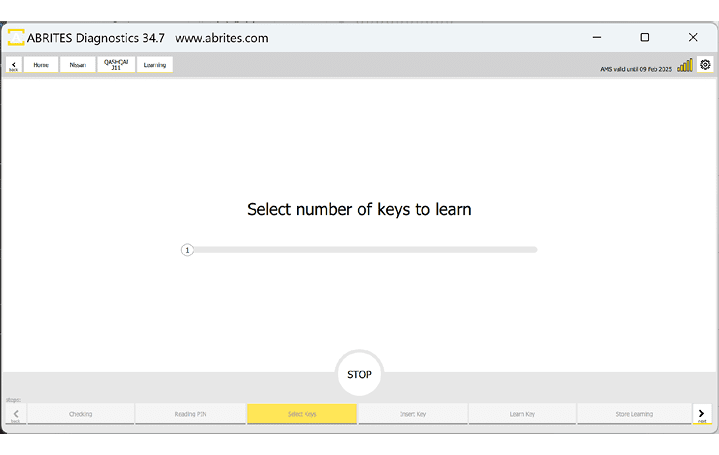Click the slider handle showing 1
Screen dimensions: 719x455
point(187,250)
